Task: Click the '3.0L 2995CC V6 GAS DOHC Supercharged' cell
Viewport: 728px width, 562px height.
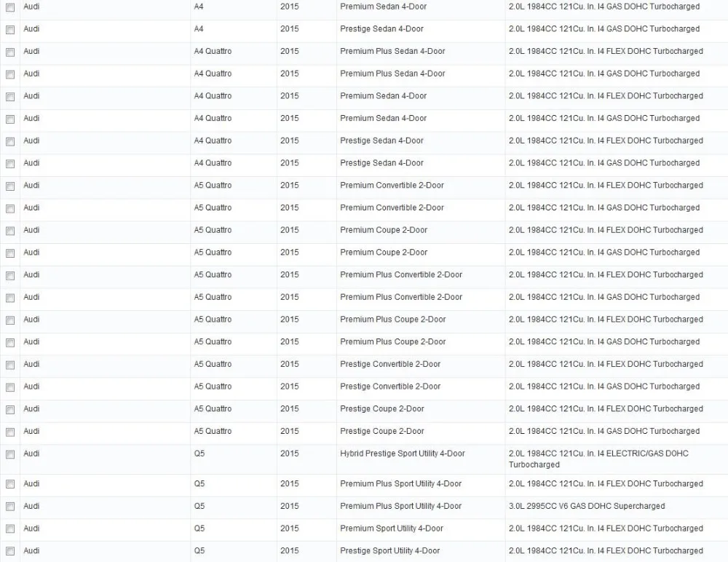Action: pos(587,506)
